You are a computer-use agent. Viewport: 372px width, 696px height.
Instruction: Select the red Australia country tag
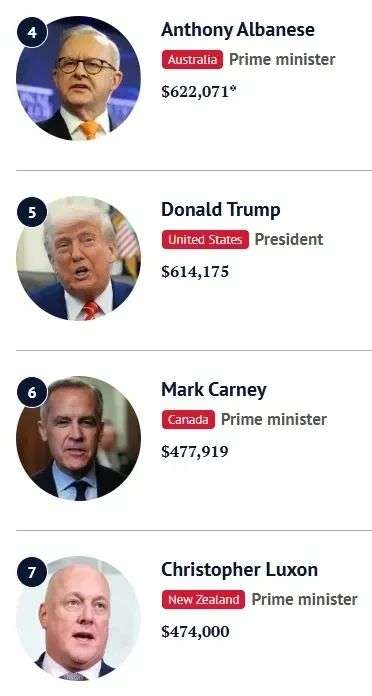(x=192, y=59)
